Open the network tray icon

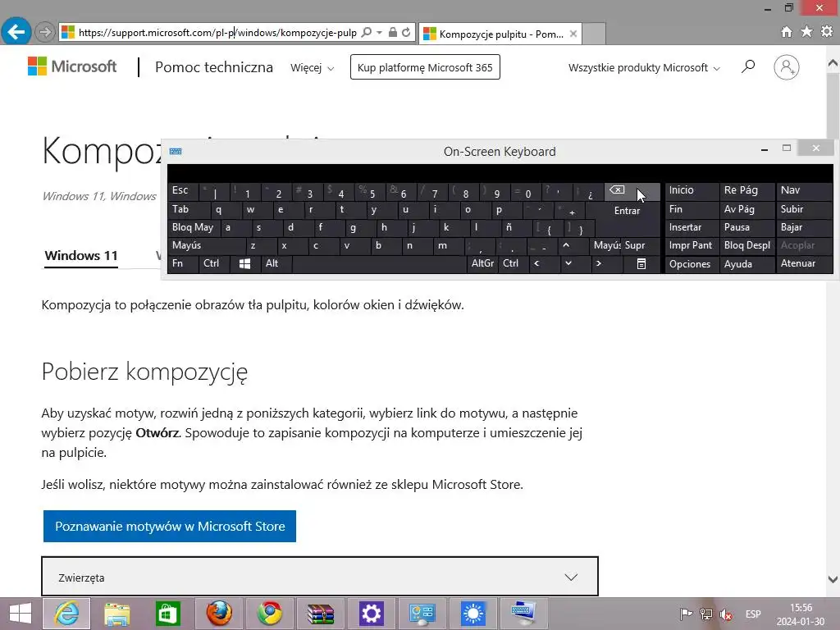click(x=706, y=614)
